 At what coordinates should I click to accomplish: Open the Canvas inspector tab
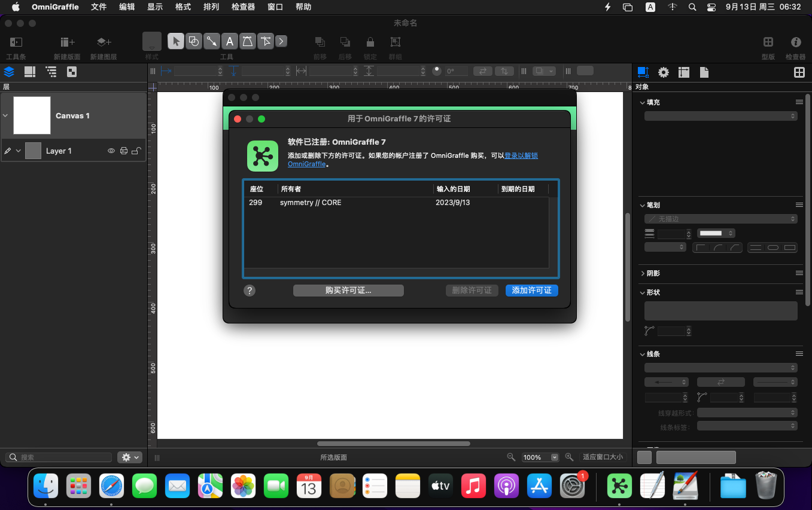684,72
